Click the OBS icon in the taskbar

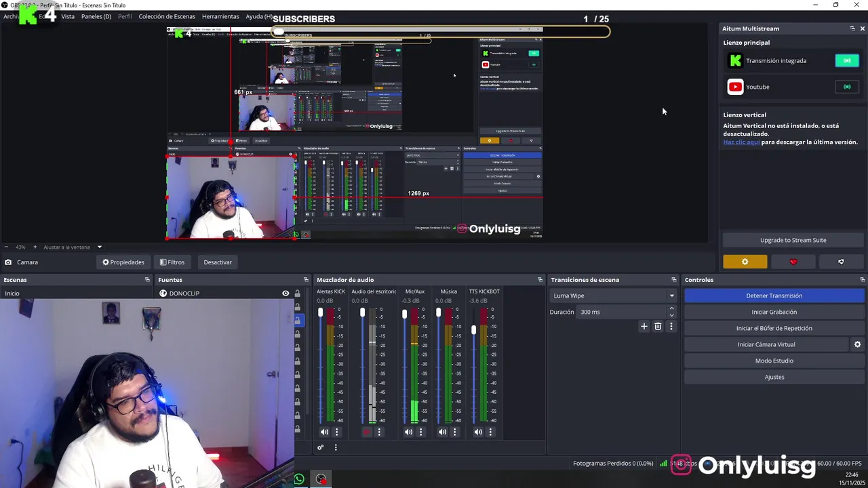click(x=321, y=479)
